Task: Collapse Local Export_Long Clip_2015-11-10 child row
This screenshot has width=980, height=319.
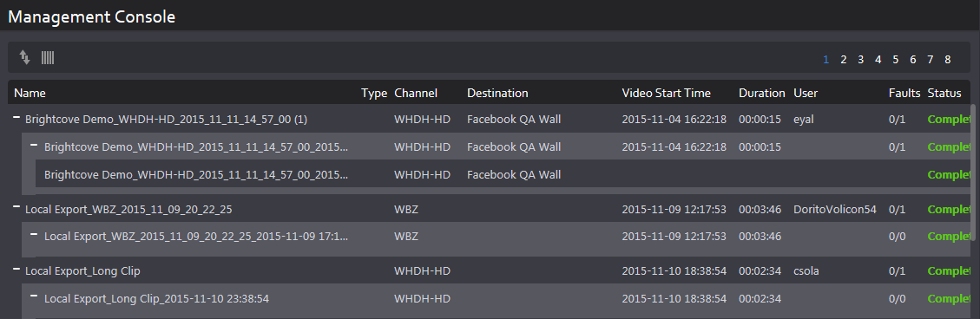Action: click(x=35, y=296)
